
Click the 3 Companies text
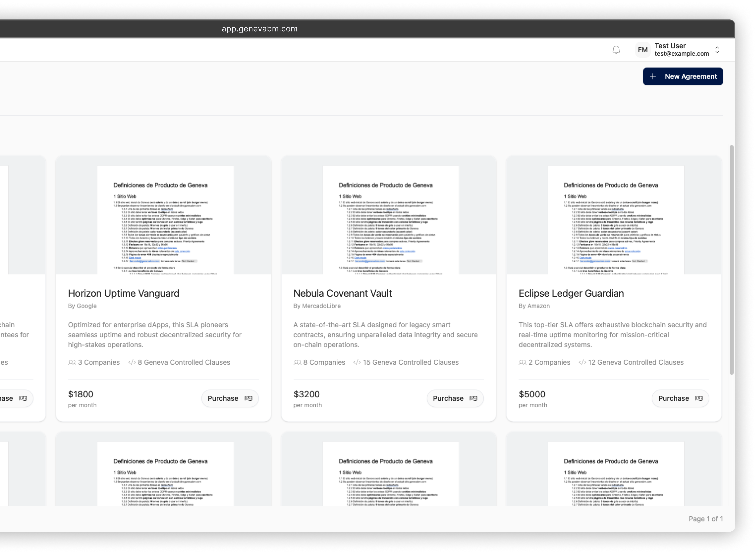click(x=99, y=362)
